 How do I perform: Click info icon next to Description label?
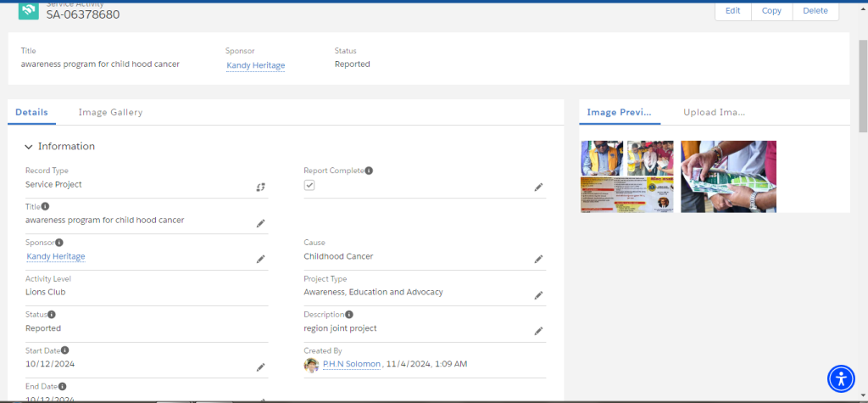348,314
